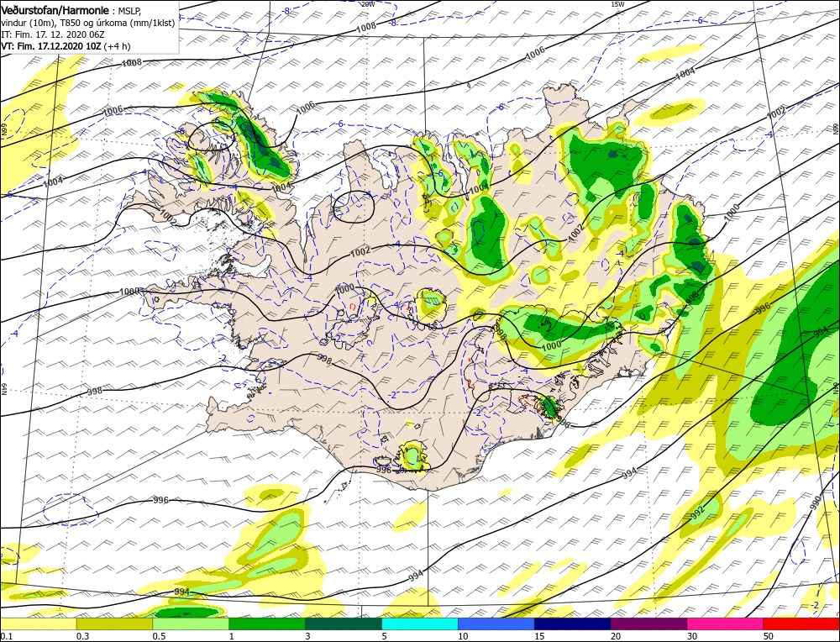Click the magenta 30–50 legend swatch
The width and height of the screenshot is (840, 642).
pos(726,624)
